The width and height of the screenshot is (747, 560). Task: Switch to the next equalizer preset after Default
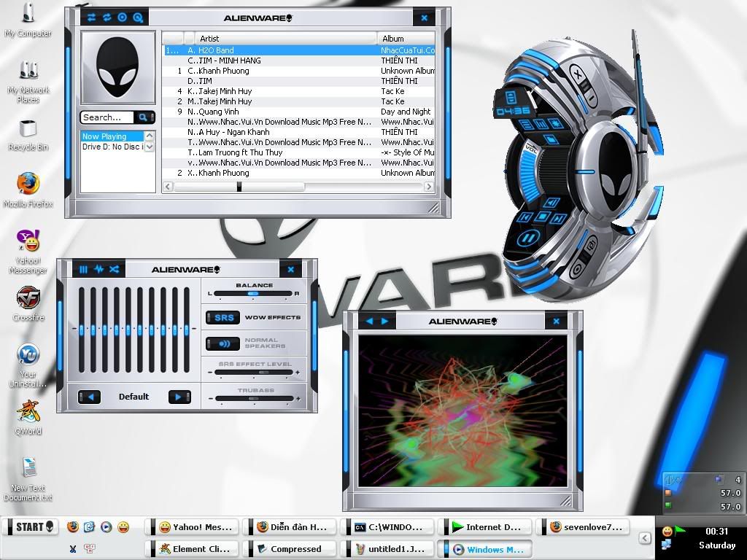pyautogui.click(x=179, y=397)
